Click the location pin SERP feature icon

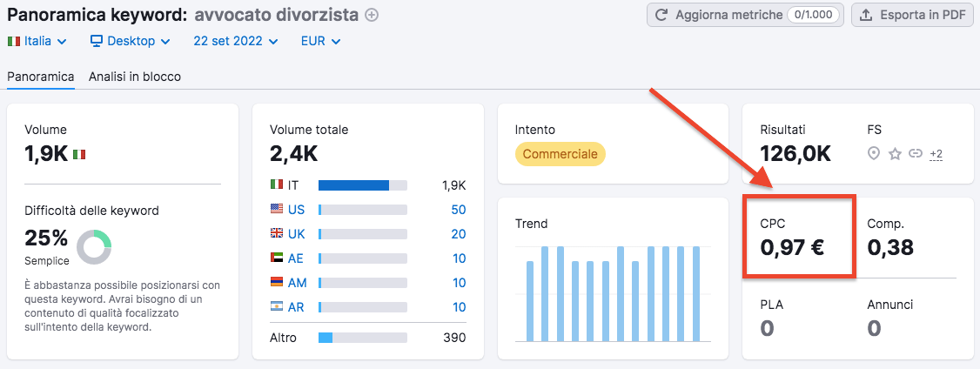pos(875,154)
